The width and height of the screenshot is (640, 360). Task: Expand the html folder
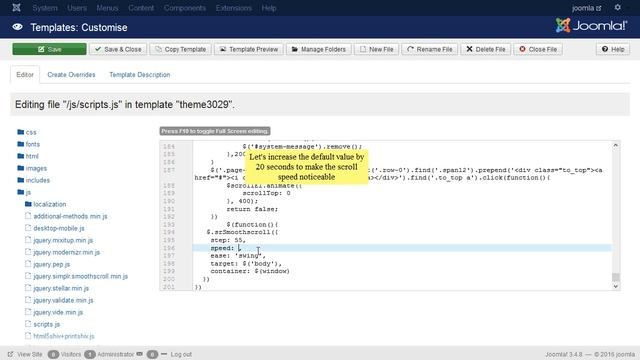point(32,156)
